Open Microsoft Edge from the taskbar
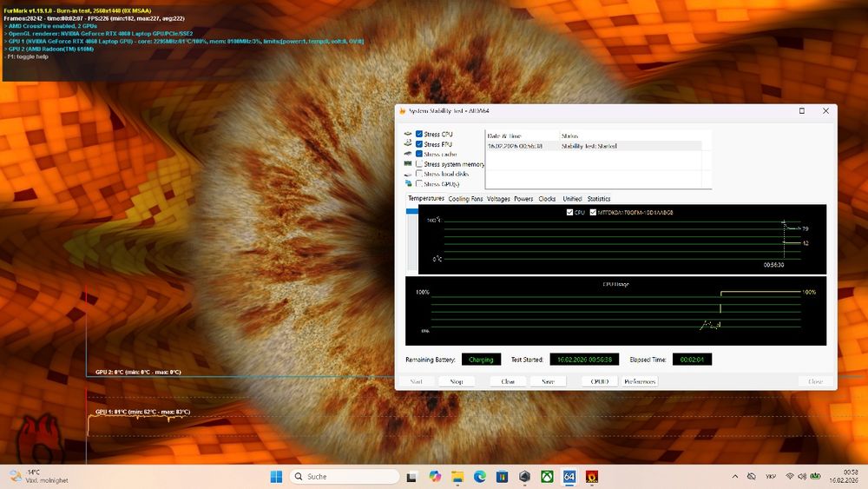The height and width of the screenshot is (489, 868). (480, 477)
